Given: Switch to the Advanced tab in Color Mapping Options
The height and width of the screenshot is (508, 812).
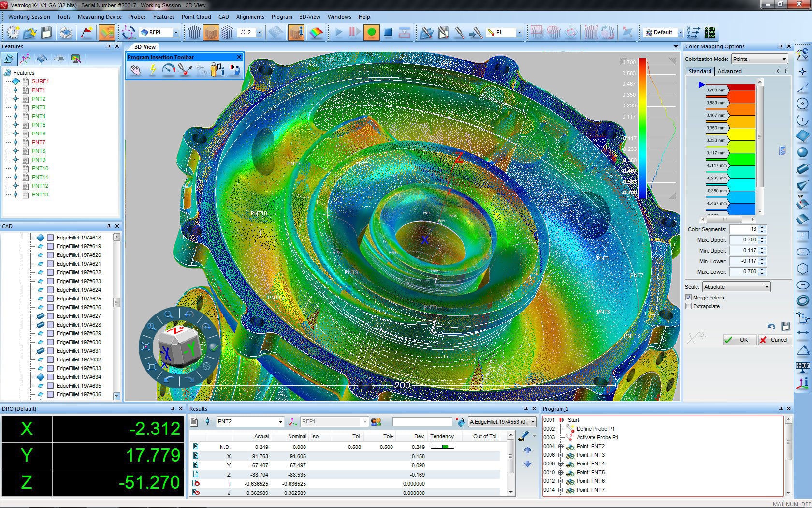Looking at the screenshot, I should point(730,71).
